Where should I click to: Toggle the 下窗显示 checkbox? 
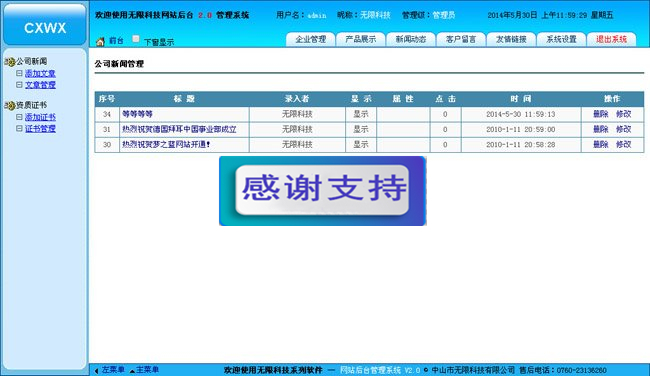tap(136, 39)
